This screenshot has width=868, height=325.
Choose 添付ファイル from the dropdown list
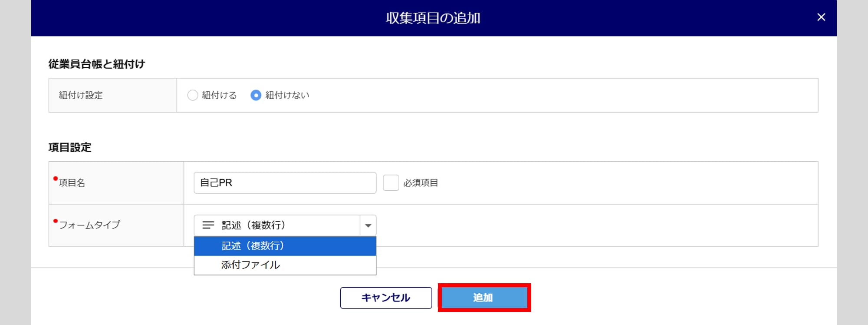(x=285, y=265)
